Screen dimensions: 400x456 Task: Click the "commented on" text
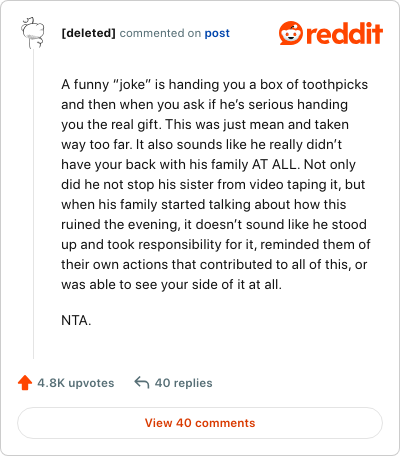(x=160, y=33)
